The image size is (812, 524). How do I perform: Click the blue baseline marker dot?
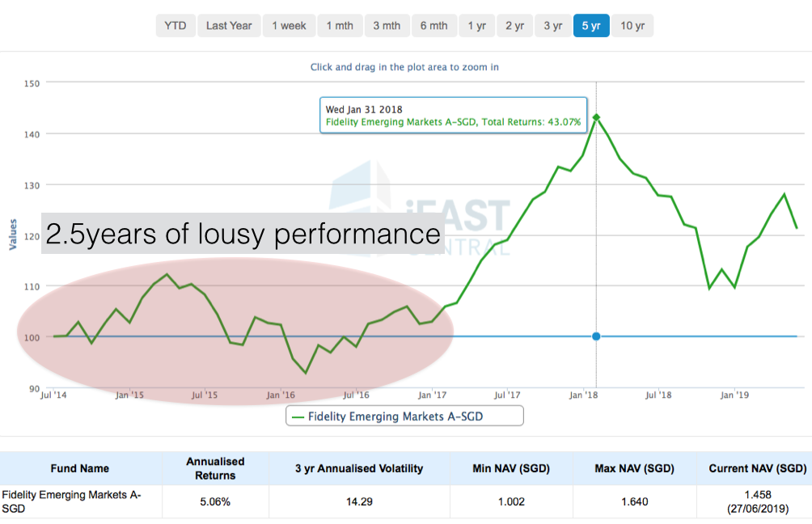[597, 336]
